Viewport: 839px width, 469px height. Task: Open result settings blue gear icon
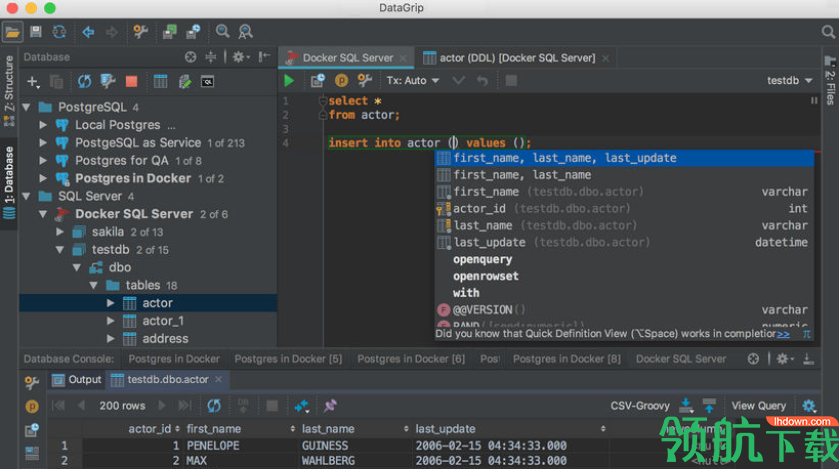click(x=809, y=406)
